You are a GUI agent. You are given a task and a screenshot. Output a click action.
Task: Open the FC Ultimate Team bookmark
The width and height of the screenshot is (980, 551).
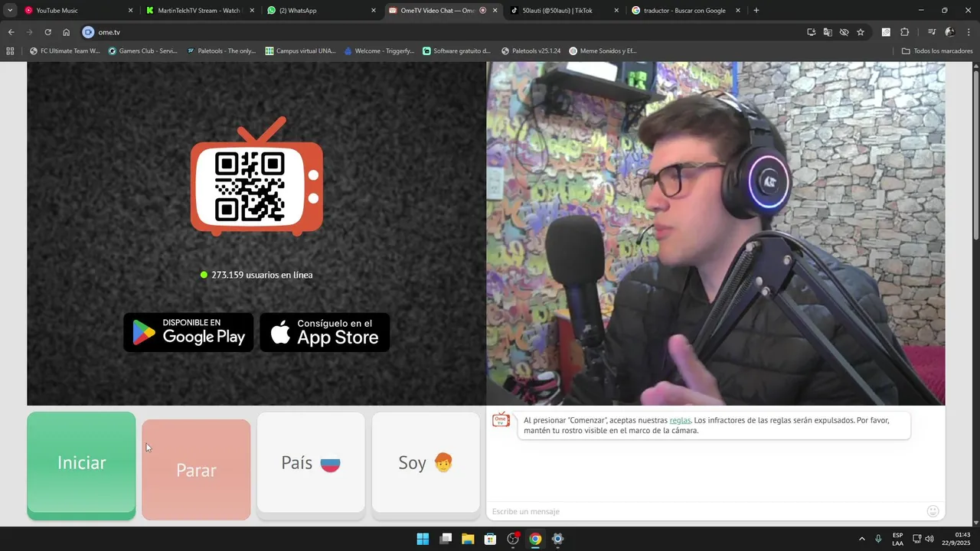pos(64,51)
